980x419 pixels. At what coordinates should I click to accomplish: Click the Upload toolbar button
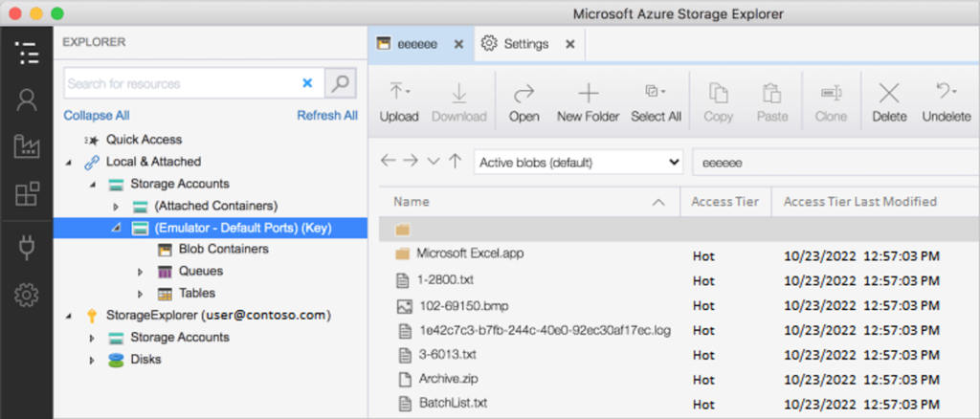point(399,101)
